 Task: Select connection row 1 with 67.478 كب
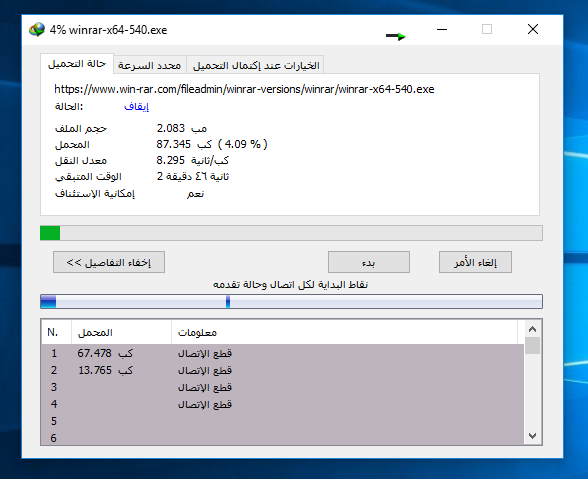(283, 353)
